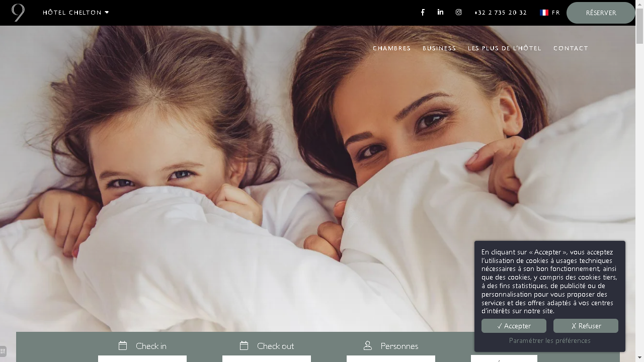Call the +32 2 735 20 32 number
The width and height of the screenshot is (644, 362).
coord(501,13)
